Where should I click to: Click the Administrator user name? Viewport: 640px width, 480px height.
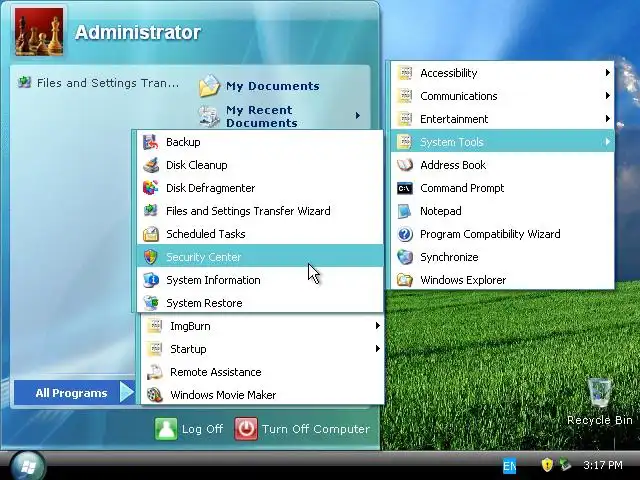[138, 32]
